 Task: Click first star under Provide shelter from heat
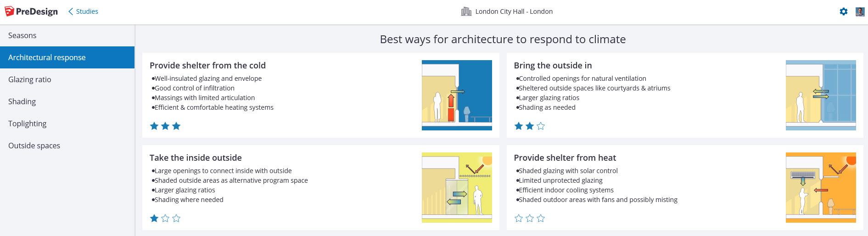click(519, 218)
